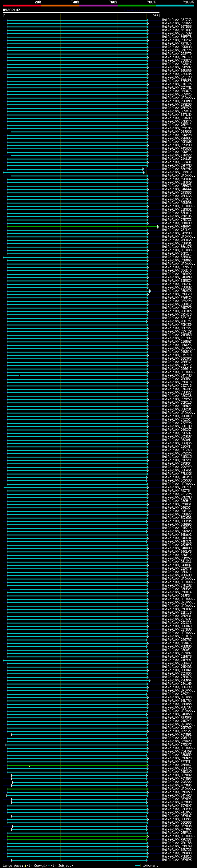The image size is (197, 868).
Task: Select label UniRef100_Q6BVL2
Action: pyautogui.click(x=177, y=833)
